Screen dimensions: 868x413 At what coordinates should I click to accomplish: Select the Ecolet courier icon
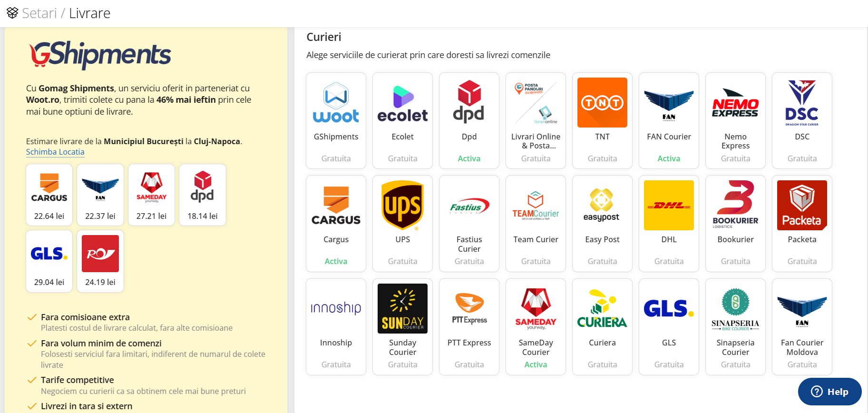tap(402, 103)
